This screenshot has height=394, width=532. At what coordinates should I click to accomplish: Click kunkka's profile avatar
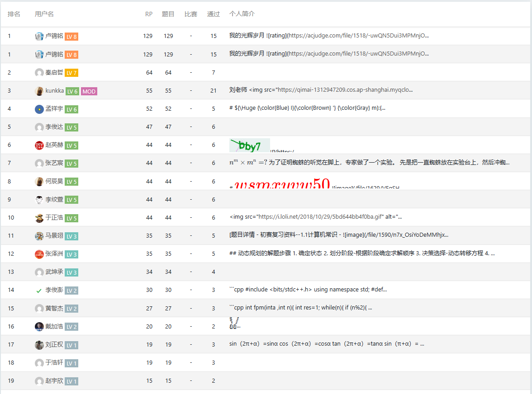(x=39, y=91)
